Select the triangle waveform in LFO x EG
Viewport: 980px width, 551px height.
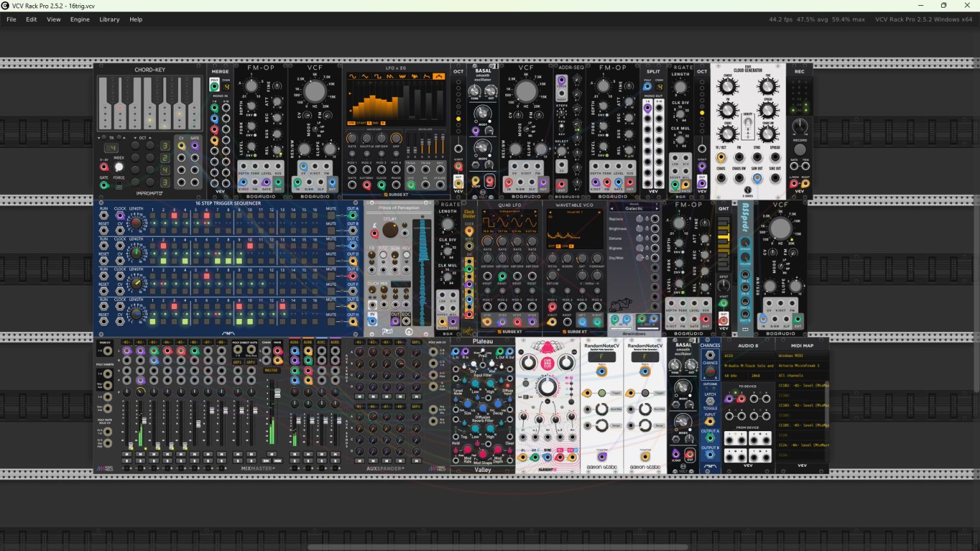[x=366, y=77]
